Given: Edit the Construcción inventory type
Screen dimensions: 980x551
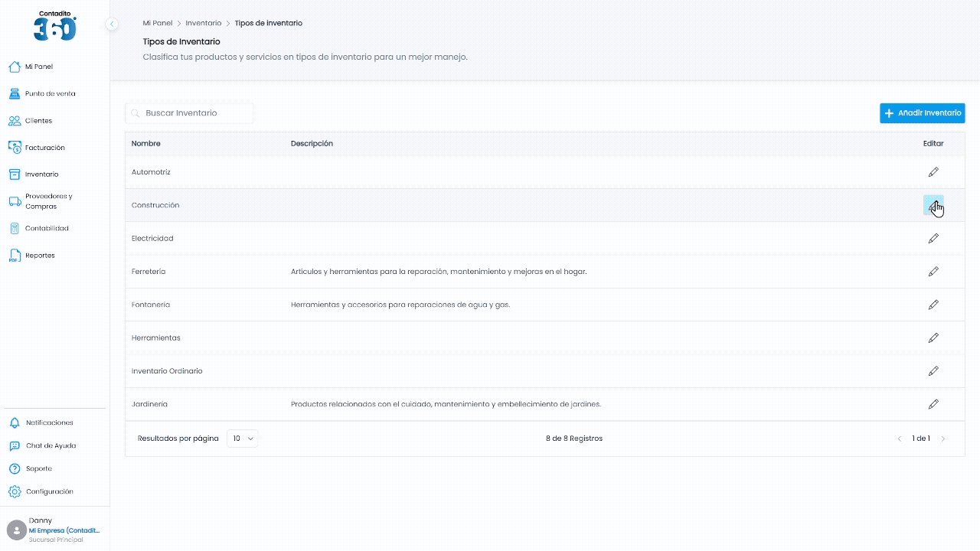Looking at the screenshot, I should pos(933,205).
